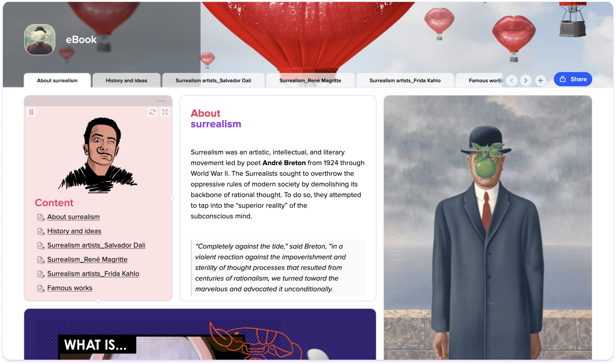616x364 pixels.
Task: Click the WHAT IS... video banner
Action: click(x=200, y=334)
